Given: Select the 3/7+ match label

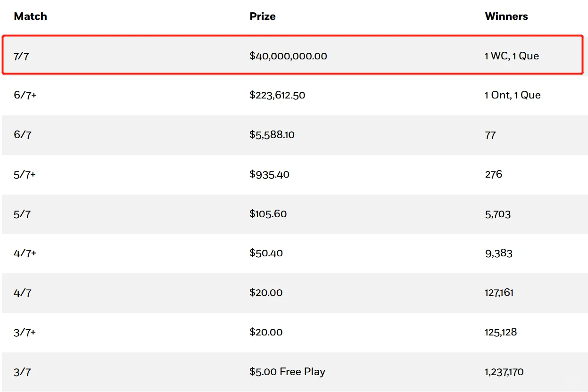Looking at the screenshot, I should click(25, 332).
